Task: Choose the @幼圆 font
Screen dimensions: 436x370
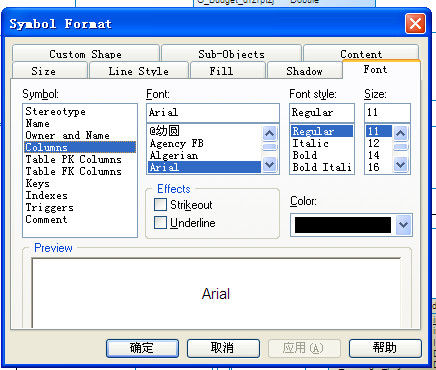Action: [x=204, y=131]
